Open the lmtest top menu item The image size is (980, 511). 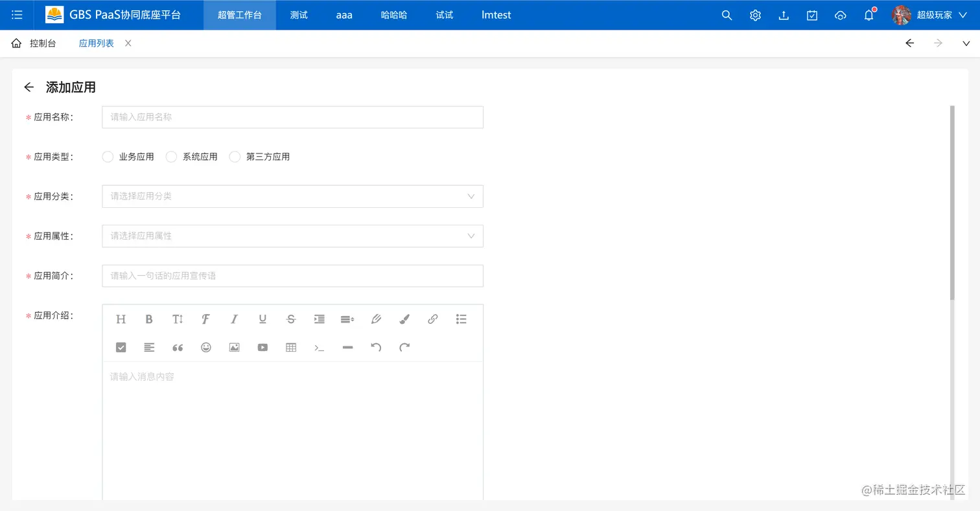coord(496,15)
